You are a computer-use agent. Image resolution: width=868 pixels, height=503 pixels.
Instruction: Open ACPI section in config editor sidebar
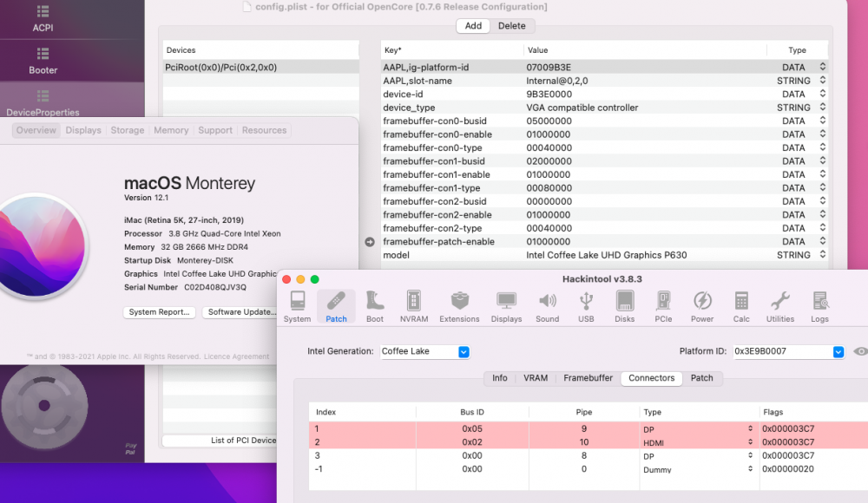[x=43, y=19]
